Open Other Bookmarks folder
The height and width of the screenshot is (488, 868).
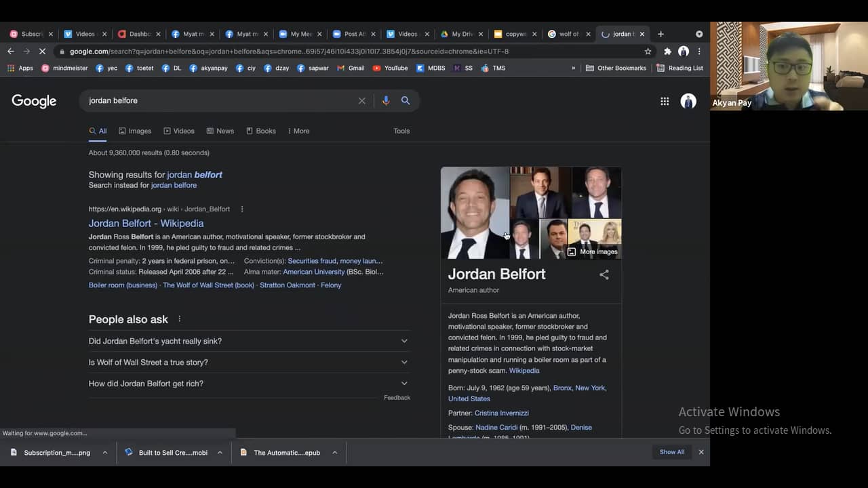coord(616,68)
